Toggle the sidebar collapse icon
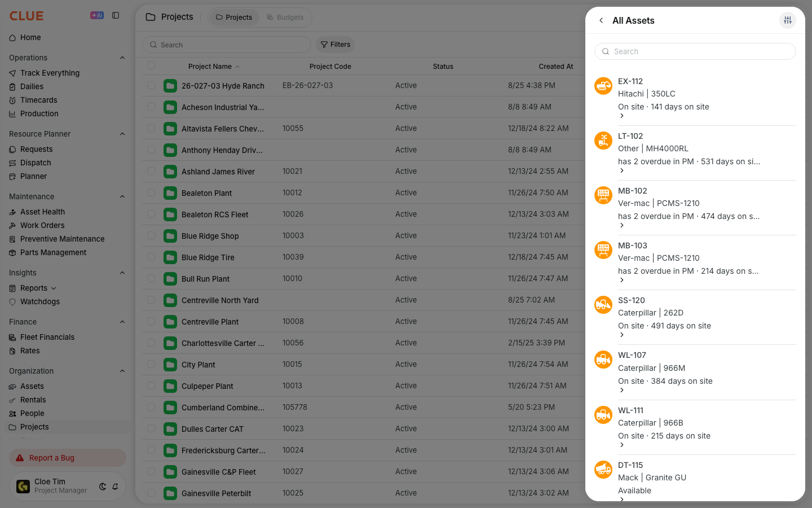 pyautogui.click(x=116, y=16)
